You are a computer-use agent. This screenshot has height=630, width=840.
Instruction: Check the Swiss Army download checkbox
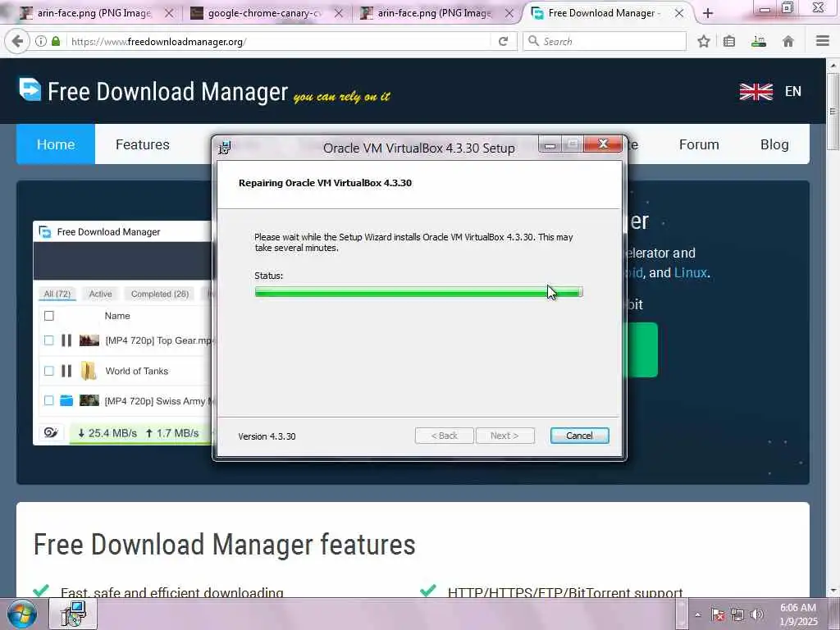48,400
